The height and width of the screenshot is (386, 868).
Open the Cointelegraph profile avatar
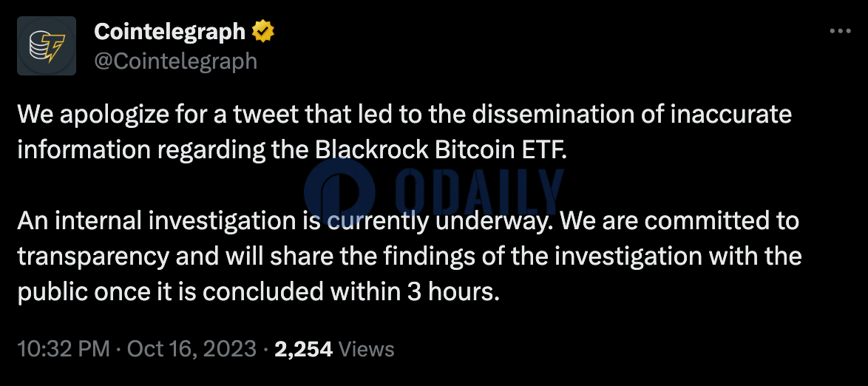(x=47, y=46)
